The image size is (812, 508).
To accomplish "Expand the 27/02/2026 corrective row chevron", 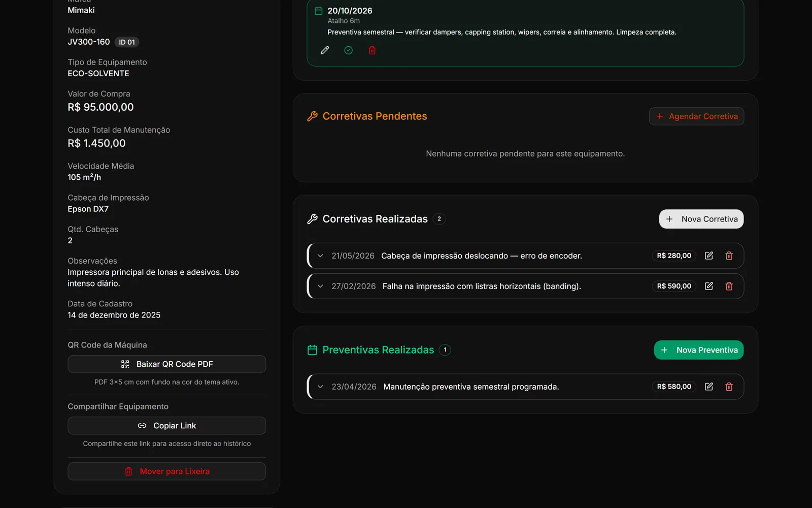I will coord(320,286).
